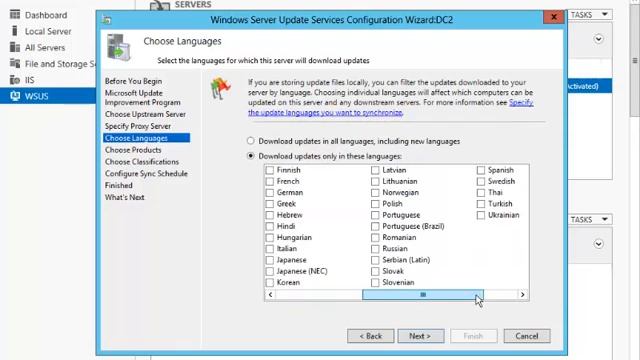The width and height of the screenshot is (640, 360).
Task: Enable the Hindi checkbox
Action: point(270,226)
